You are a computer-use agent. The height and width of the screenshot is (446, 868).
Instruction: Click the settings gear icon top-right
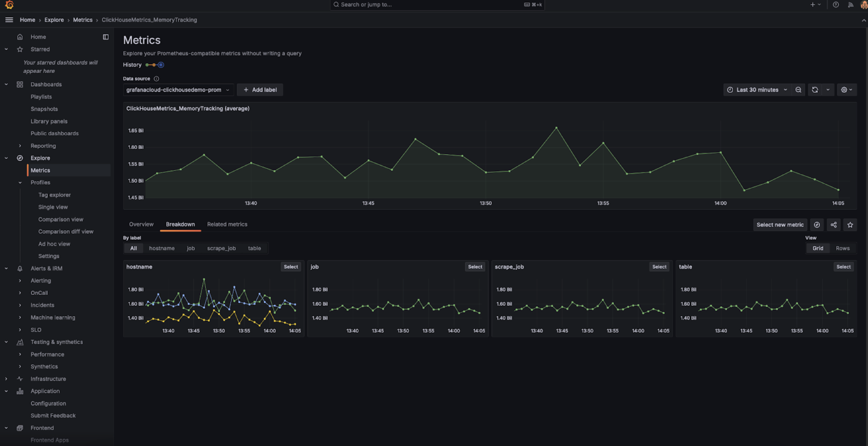click(x=844, y=89)
